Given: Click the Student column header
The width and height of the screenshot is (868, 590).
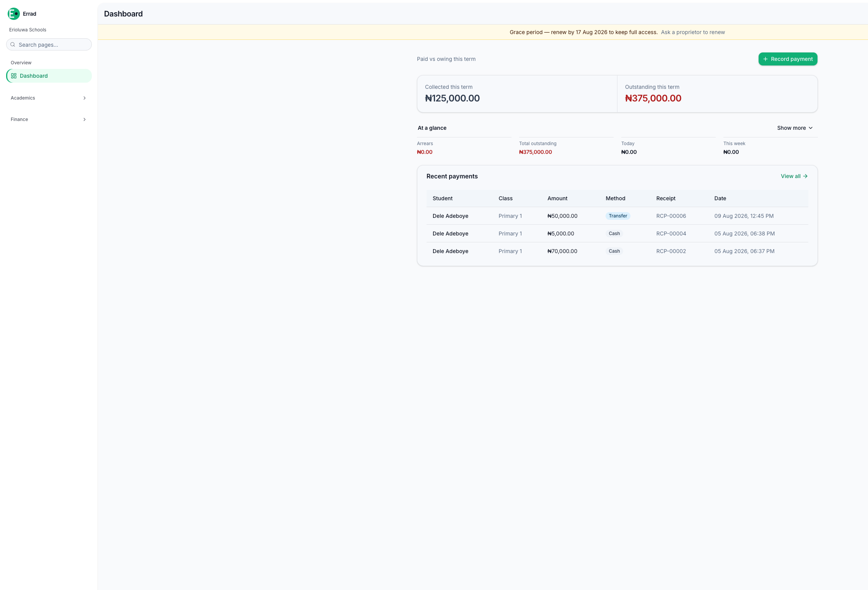Looking at the screenshot, I should pyautogui.click(x=442, y=198).
